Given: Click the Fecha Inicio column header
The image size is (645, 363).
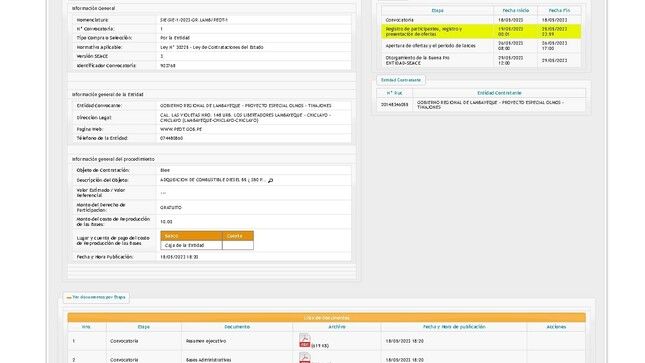Looking at the screenshot, I should point(515,10).
